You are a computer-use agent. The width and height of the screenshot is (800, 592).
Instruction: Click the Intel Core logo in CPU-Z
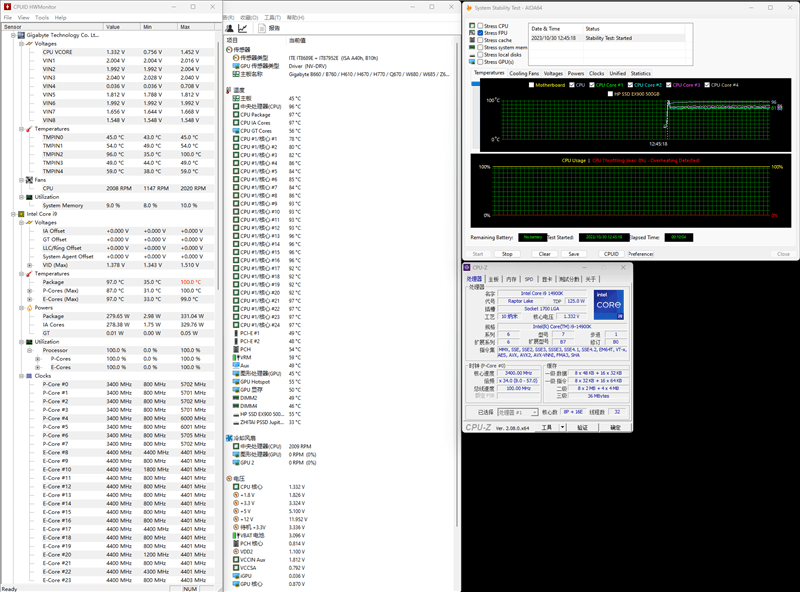coord(609,305)
